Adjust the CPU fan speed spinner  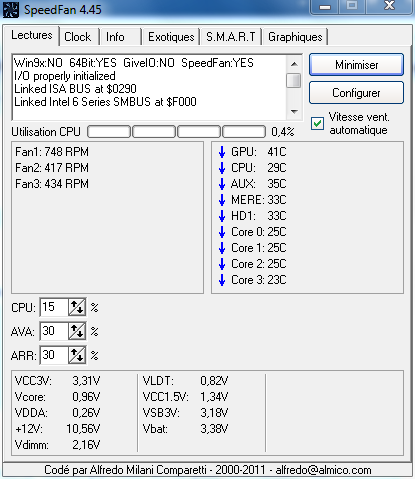click(x=77, y=307)
